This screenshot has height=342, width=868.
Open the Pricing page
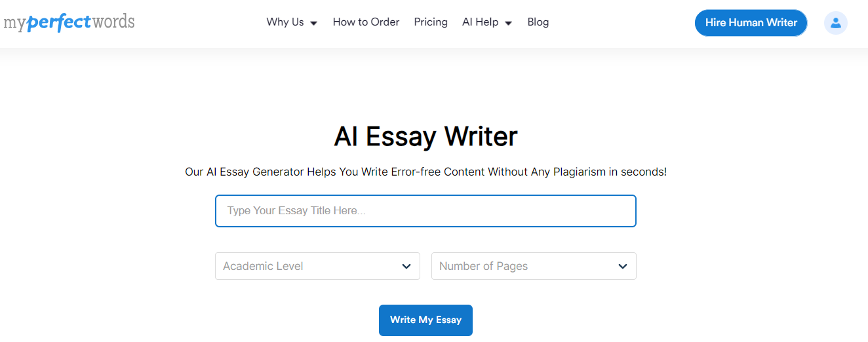[x=431, y=22]
